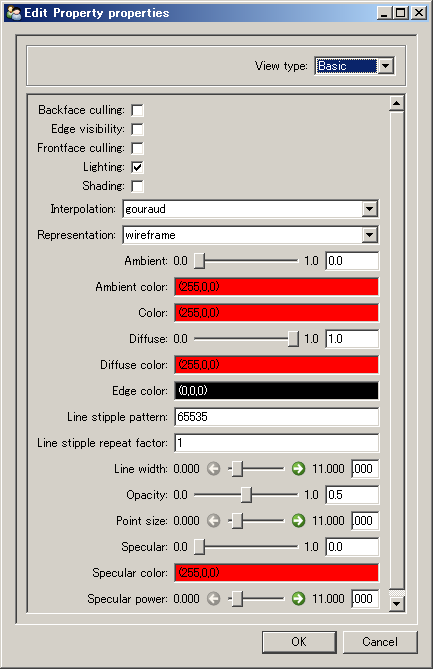Click the scrollbar down arrow
This screenshot has width=433, height=669.
coord(397,603)
